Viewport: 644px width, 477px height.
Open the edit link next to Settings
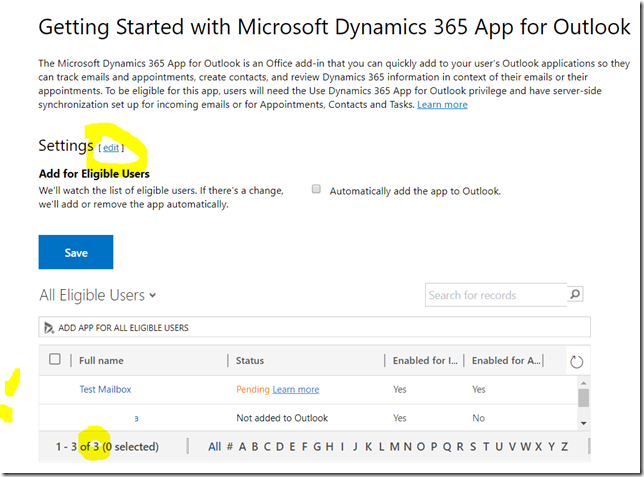click(110, 148)
